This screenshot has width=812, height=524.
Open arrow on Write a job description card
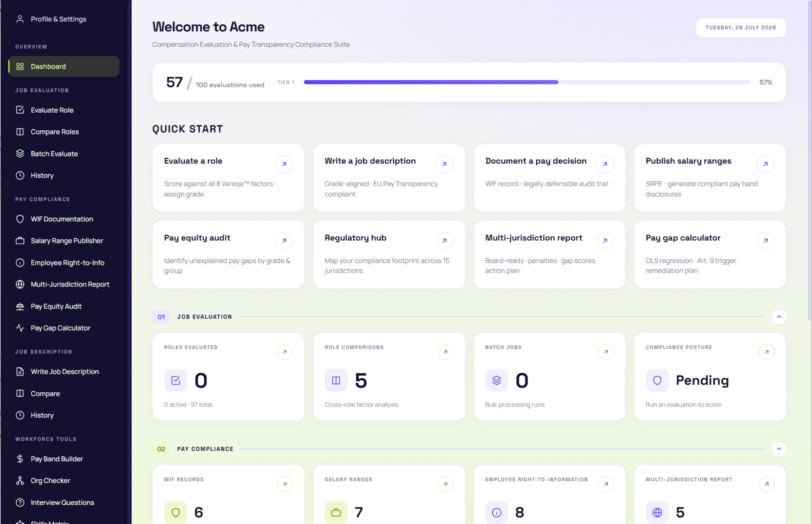click(445, 164)
